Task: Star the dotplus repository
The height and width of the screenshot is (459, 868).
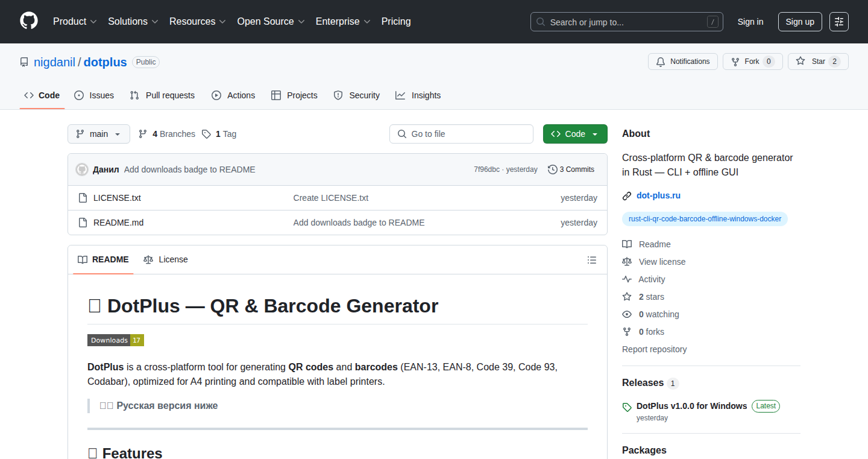Action: 818,62
